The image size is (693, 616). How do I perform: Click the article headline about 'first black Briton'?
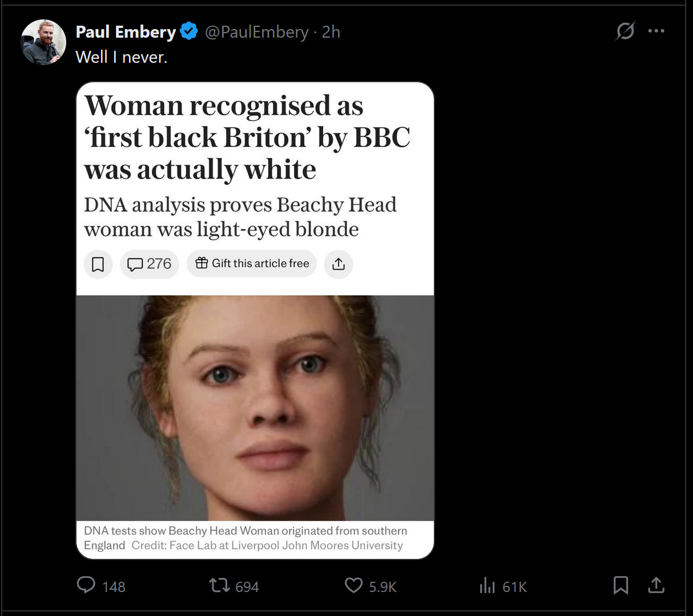[247, 137]
